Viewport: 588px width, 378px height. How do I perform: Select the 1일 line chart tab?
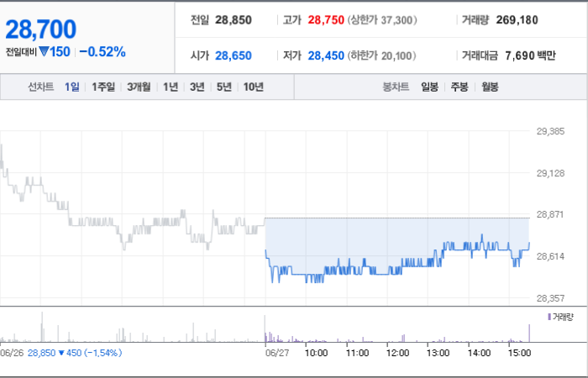(72, 87)
